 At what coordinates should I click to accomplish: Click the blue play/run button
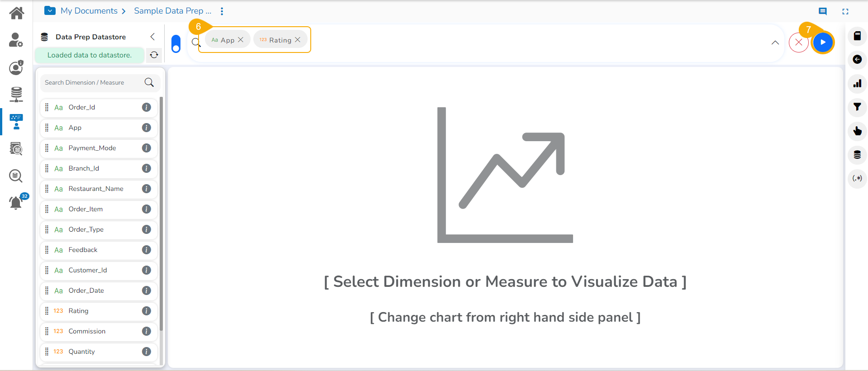click(823, 43)
